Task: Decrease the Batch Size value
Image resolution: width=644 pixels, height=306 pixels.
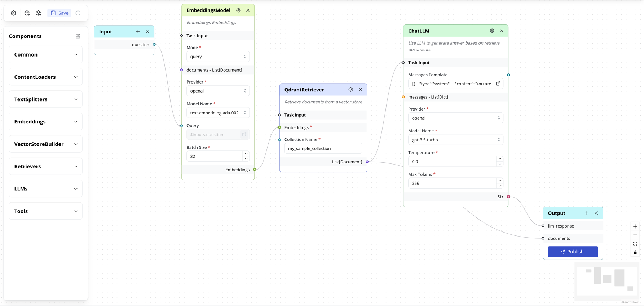Action: [246, 159]
